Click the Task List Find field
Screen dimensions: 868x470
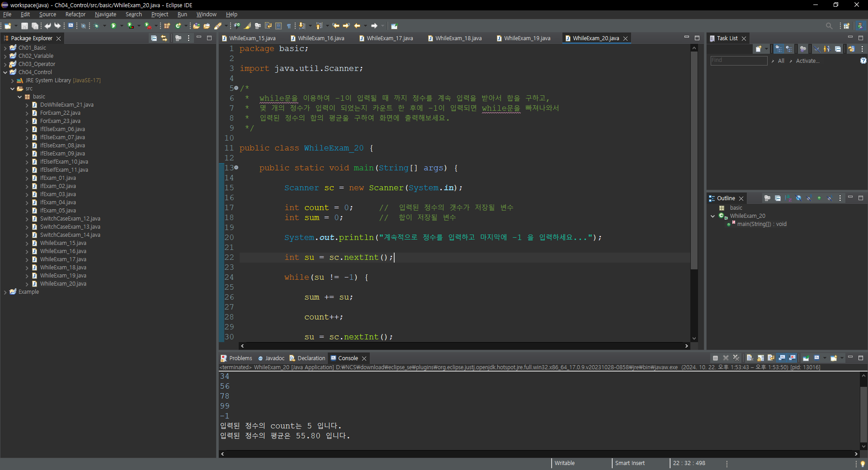click(739, 61)
